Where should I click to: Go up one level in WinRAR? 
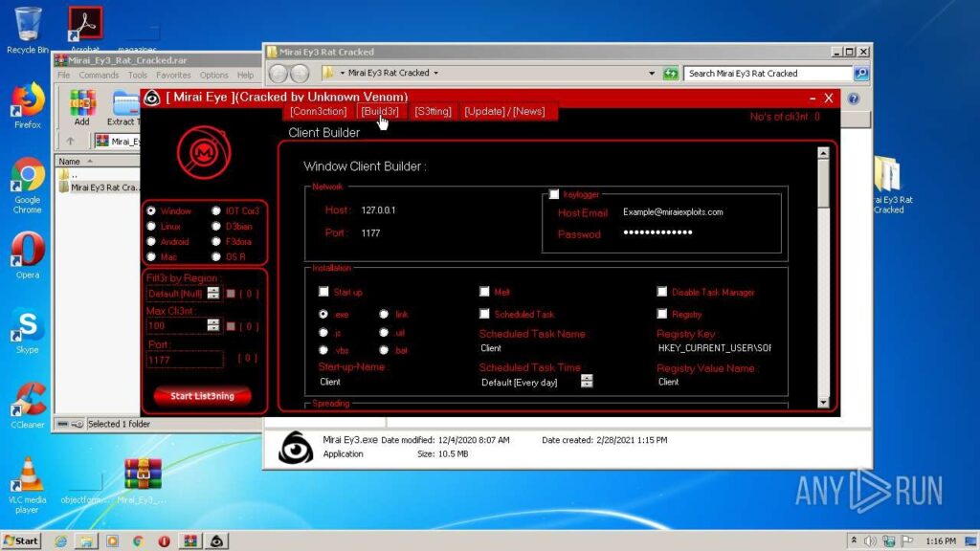pyautogui.click(x=70, y=142)
